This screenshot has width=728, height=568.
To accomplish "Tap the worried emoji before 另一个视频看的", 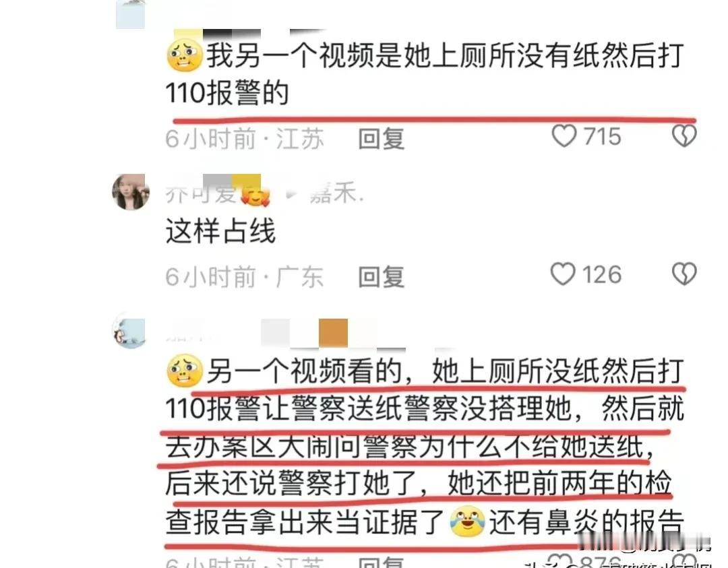I will coord(185,371).
